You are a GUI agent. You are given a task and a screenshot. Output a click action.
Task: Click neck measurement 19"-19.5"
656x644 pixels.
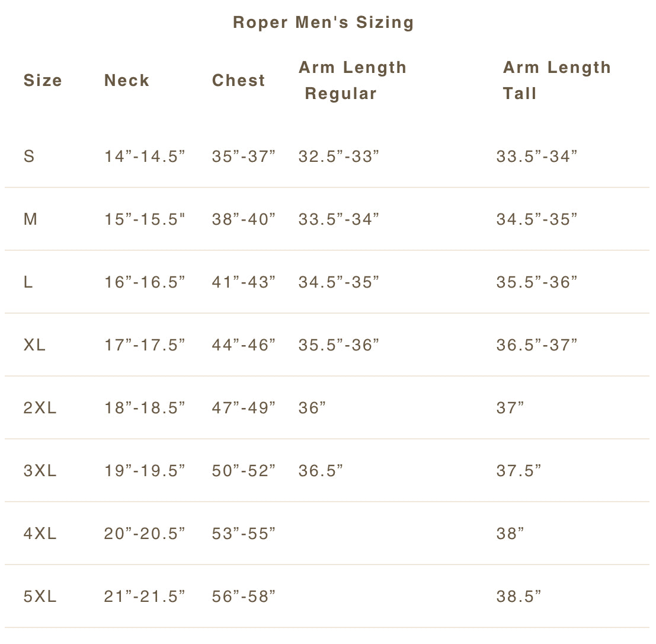(x=145, y=471)
